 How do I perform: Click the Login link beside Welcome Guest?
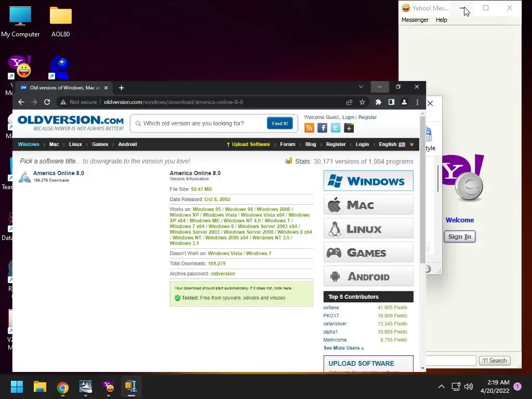(348, 117)
